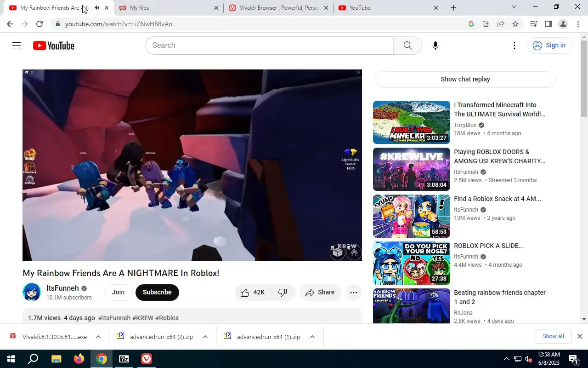This screenshot has width=588, height=368.
Task: Open ItsFunneh channel avatar
Action: pos(32,293)
